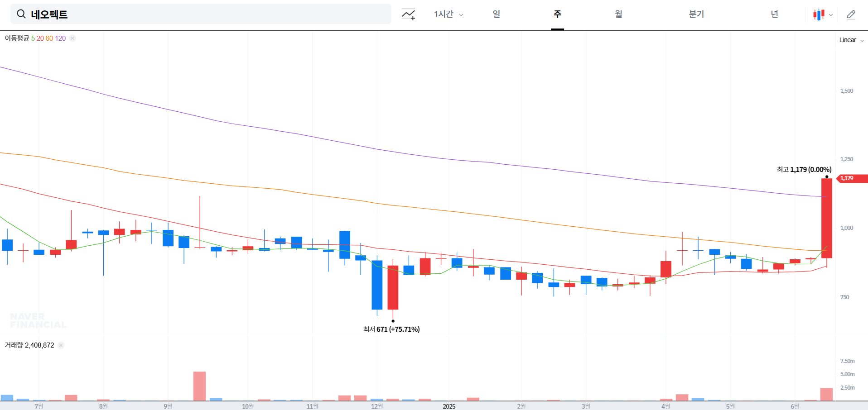Expand the chart type chevron
Screen dimensions: 868x410
831,15
